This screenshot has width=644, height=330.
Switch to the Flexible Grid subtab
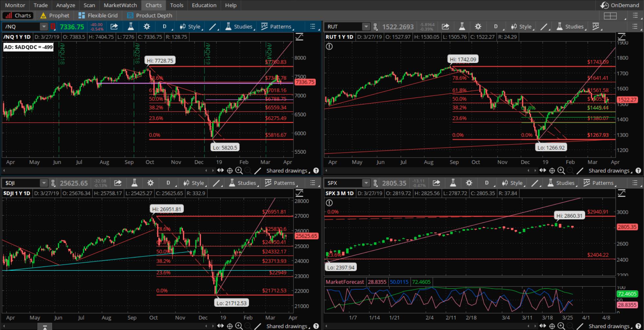point(98,15)
